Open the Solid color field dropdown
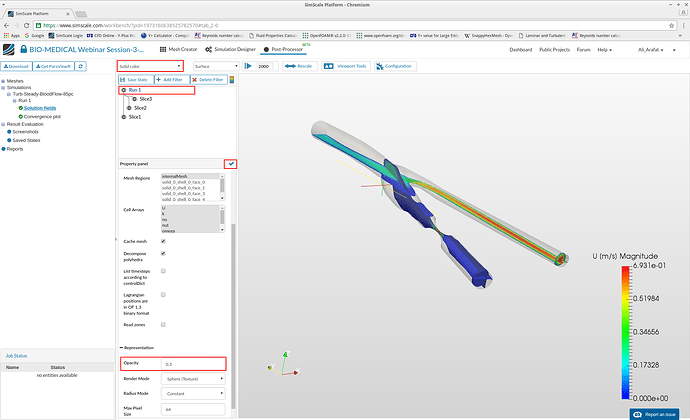The image size is (690, 420). [150, 66]
